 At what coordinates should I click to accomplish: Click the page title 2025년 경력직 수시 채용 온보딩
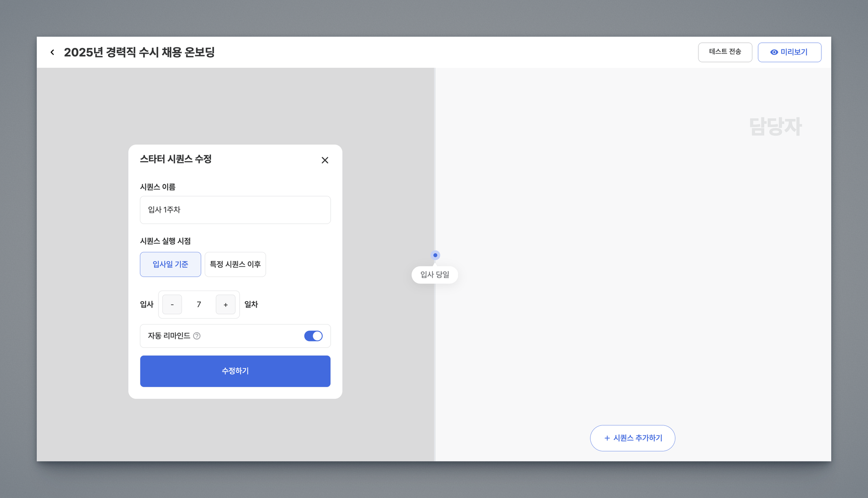[x=139, y=52]
